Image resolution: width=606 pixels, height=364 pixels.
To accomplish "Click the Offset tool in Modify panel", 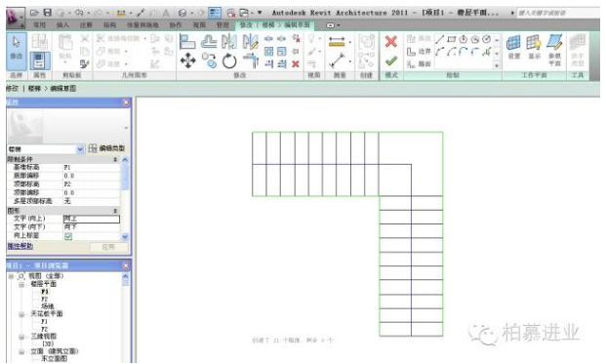I will (x=209, y=42).
